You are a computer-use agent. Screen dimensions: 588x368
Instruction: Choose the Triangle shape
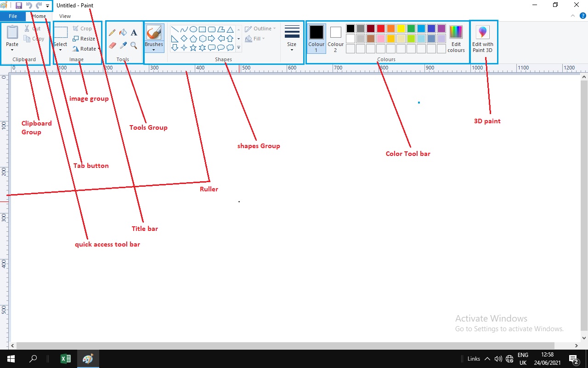[x=230, y=29]
